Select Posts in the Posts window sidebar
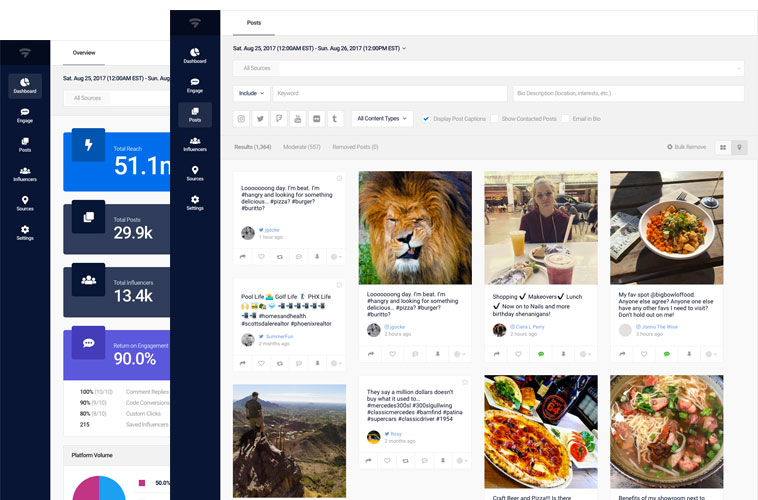 point(195,115)
